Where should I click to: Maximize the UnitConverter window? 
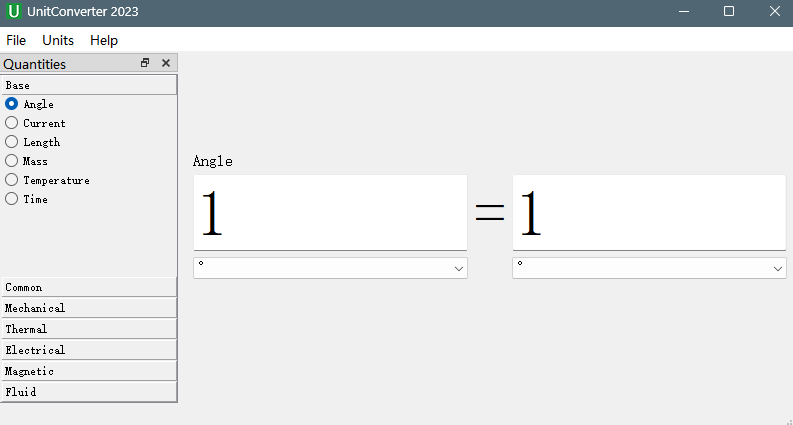point(729,11)
